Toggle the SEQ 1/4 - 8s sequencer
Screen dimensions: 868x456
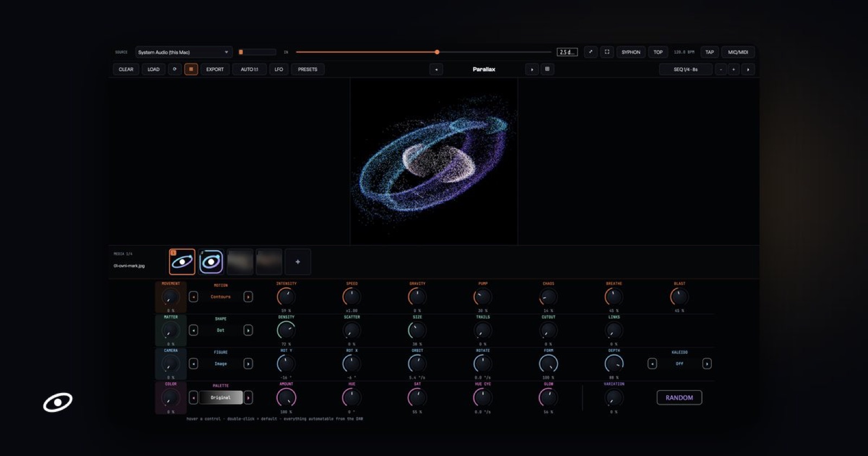[686, 69]
